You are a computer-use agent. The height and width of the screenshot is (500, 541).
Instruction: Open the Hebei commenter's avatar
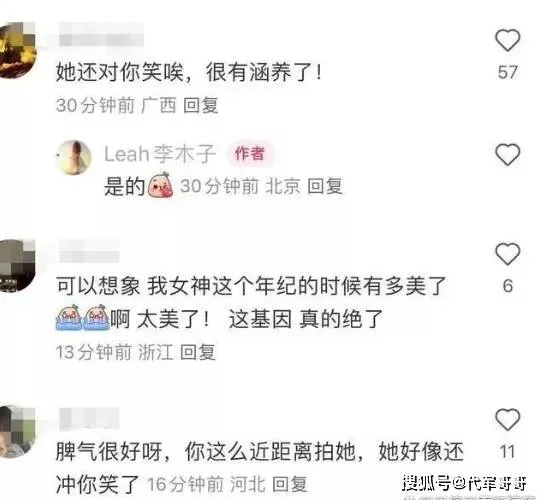(17, 432)
